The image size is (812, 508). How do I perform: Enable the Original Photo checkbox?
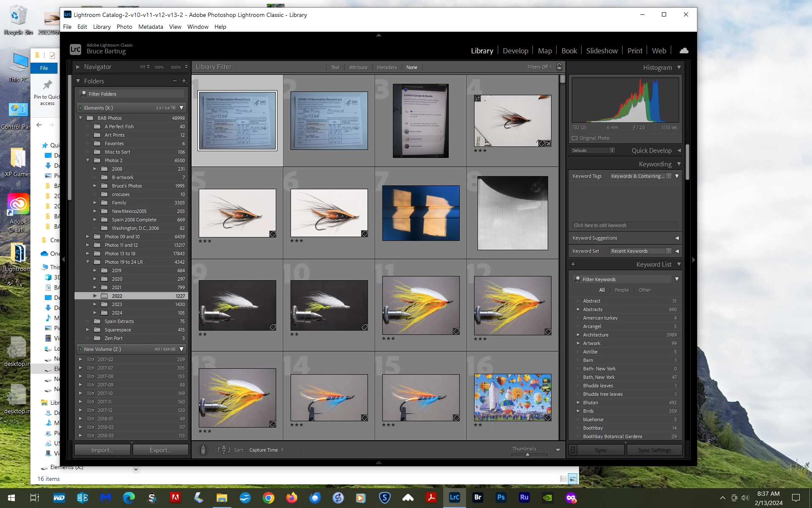click(575, 138)
